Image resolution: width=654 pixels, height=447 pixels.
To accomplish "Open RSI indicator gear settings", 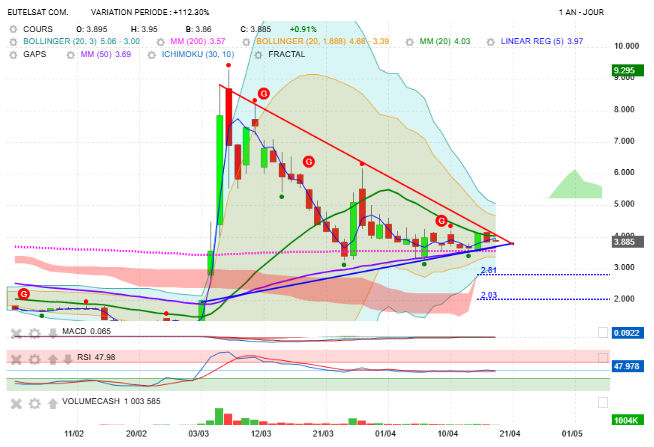I will pyautogui.click(x=35, y=359).
